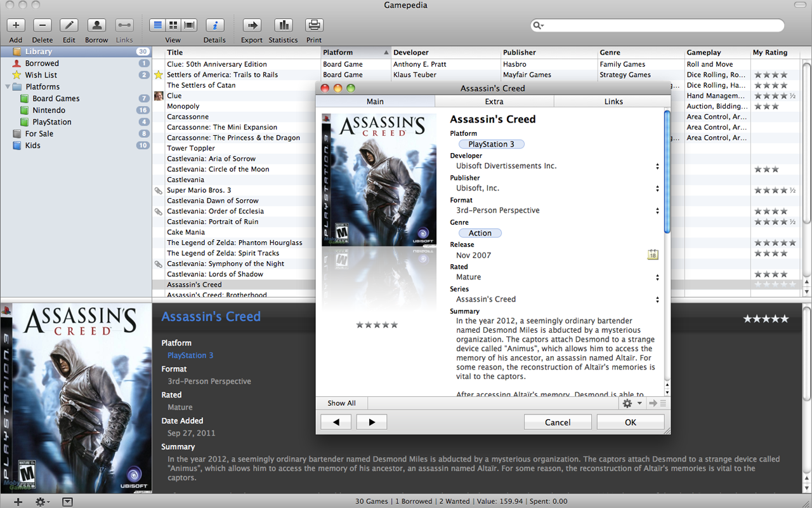812x508 pixels.
Task: Click the Delete toolbar icon
Action: [x=43, y=25]
